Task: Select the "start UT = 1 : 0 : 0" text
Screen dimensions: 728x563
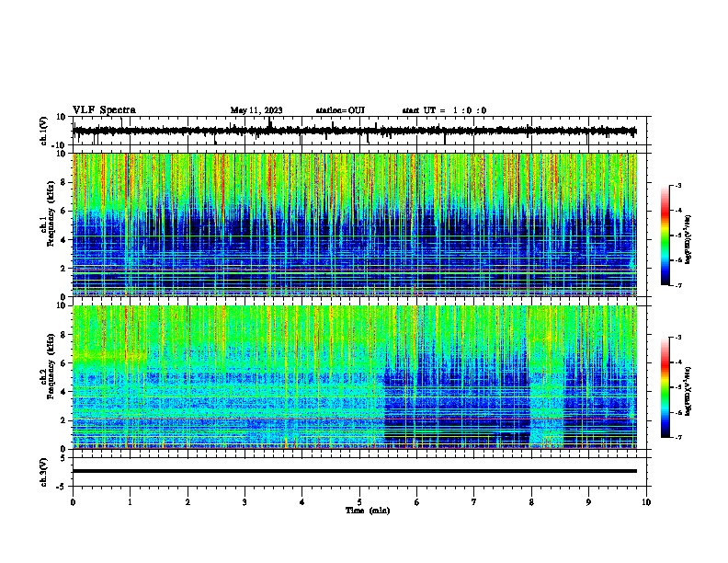Action: [444, 110]
